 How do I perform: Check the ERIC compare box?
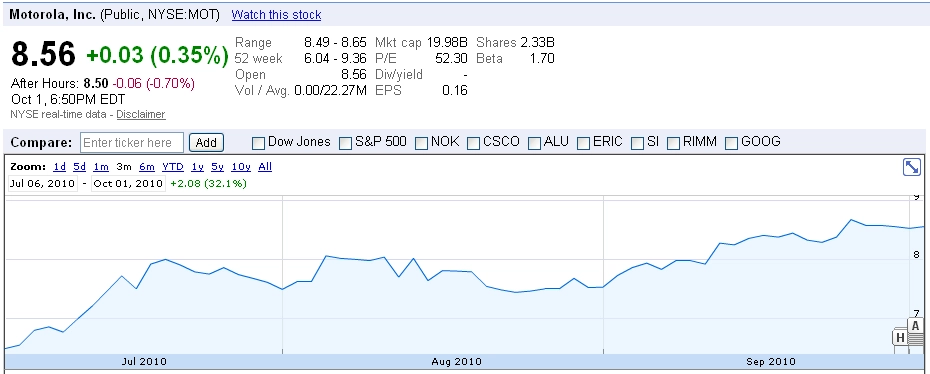[x=583, y=143]
